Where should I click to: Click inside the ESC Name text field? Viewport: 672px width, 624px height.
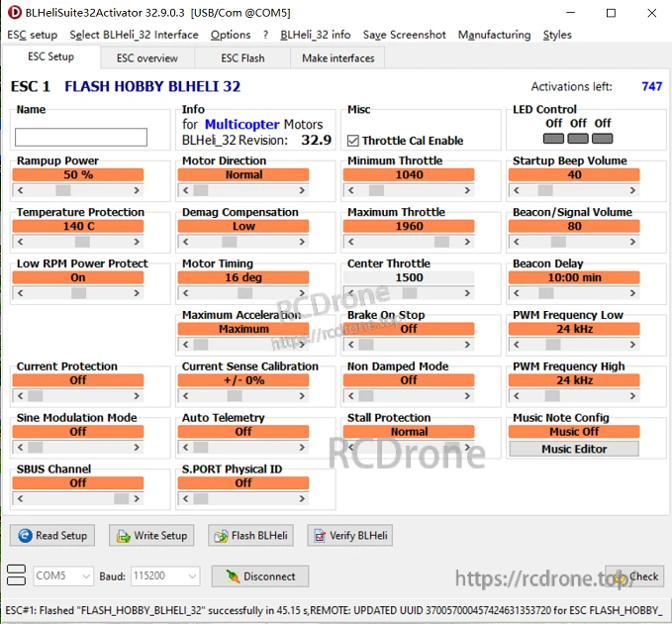pos(81,138)
